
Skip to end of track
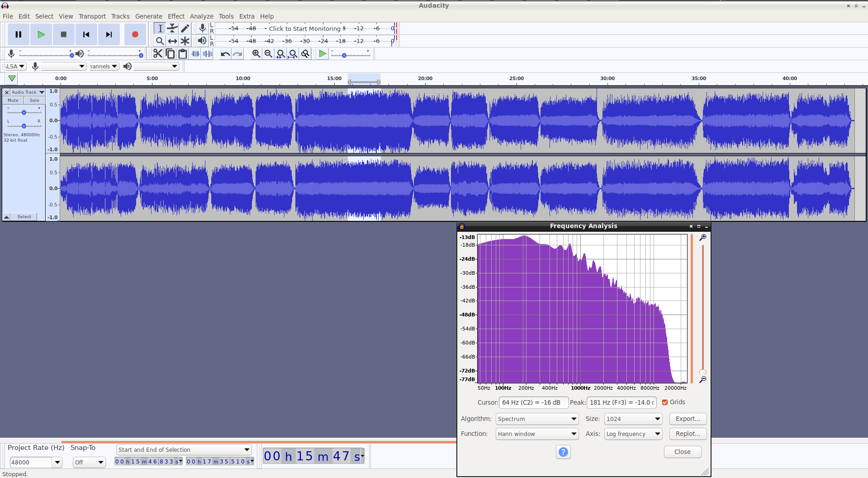tap(109, 34)
